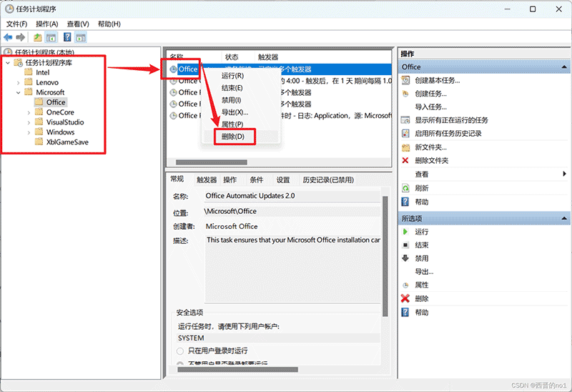Image resolution: width=572 pixels, height=392 pixels.
Task: Collapse the Microsoft folder node
Action: pos(19,93)
